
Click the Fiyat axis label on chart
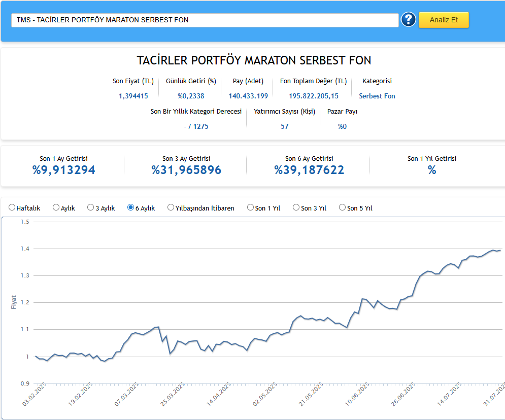[14, 302]
